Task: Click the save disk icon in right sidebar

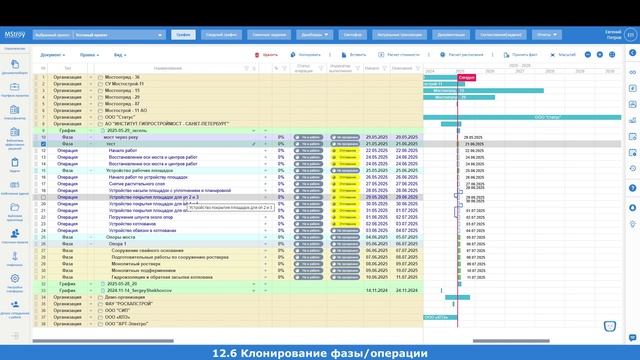Action: click(633, 208)
